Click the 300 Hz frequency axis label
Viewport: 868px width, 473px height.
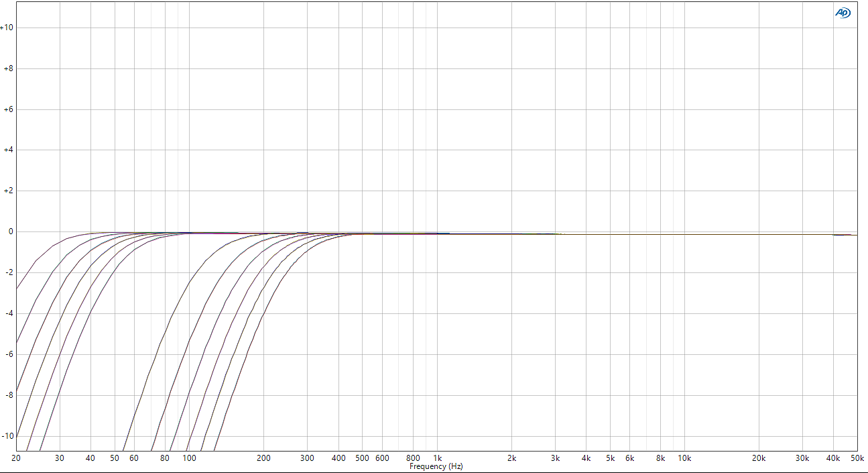307,458
